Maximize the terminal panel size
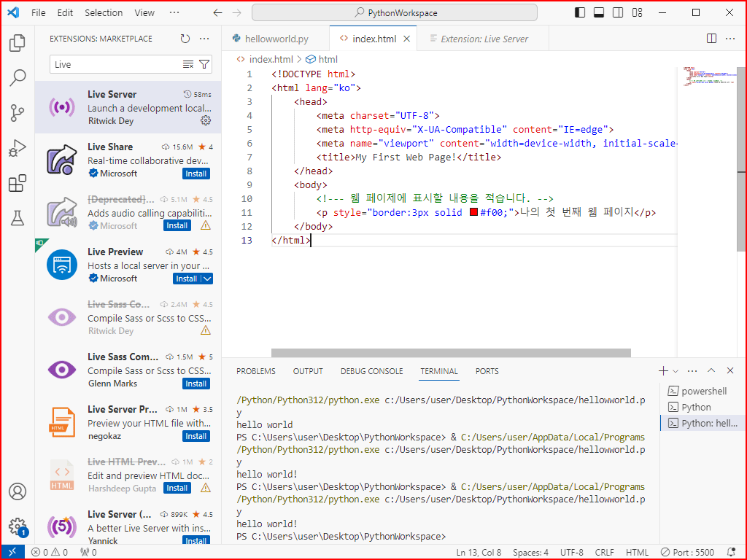 711,370
